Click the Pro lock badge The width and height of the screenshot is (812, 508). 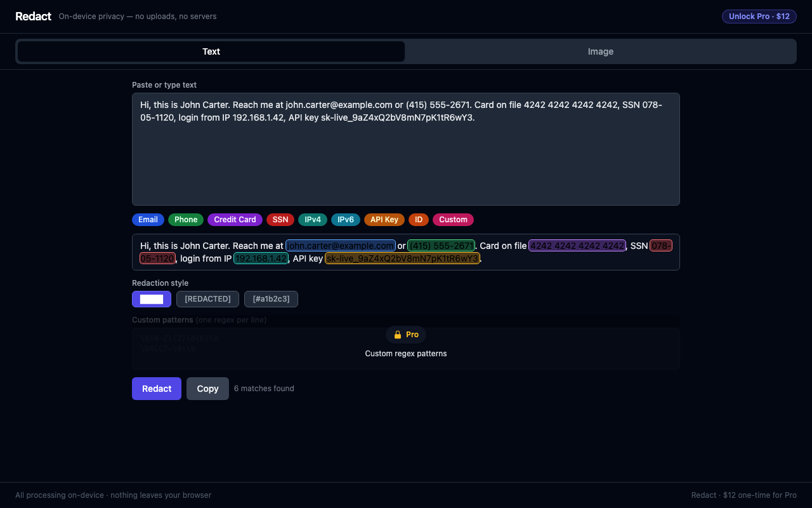click(x=406, y=335)
